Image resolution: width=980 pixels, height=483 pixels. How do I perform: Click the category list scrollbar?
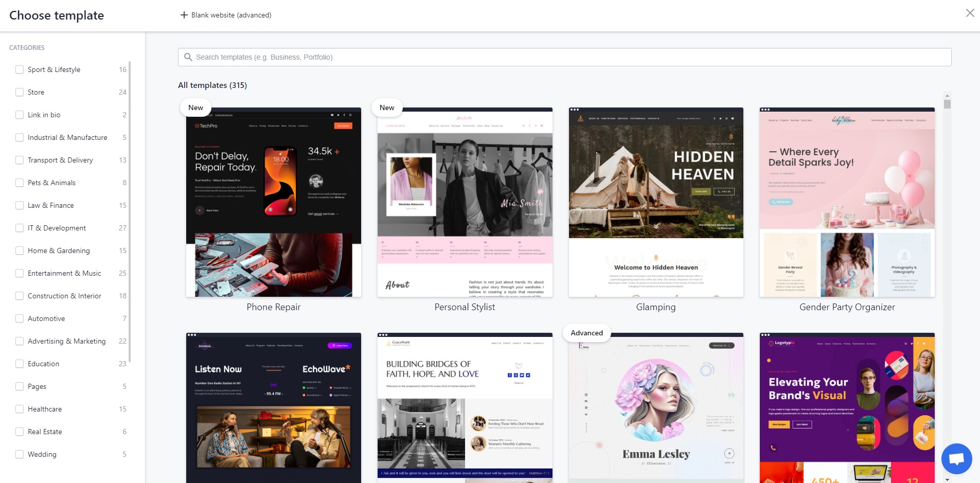click(x=130, y=211)
